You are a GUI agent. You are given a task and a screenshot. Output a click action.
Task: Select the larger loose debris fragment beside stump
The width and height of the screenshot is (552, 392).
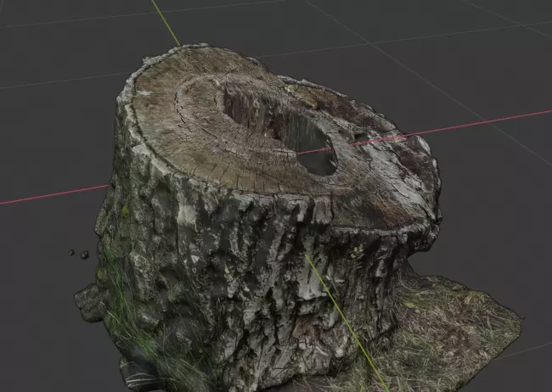(x=84, y=255)
